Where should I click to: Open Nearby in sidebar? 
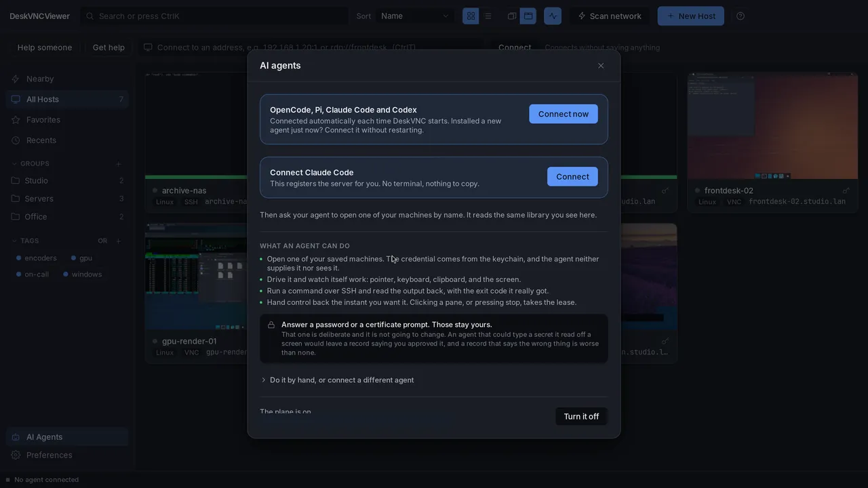point(67,79)
